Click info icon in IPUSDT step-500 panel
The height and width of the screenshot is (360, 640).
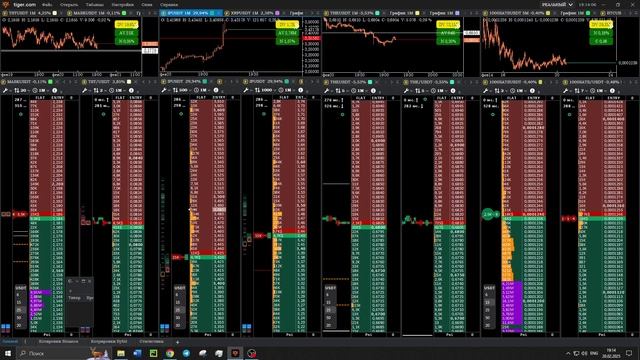pos(216,90)
